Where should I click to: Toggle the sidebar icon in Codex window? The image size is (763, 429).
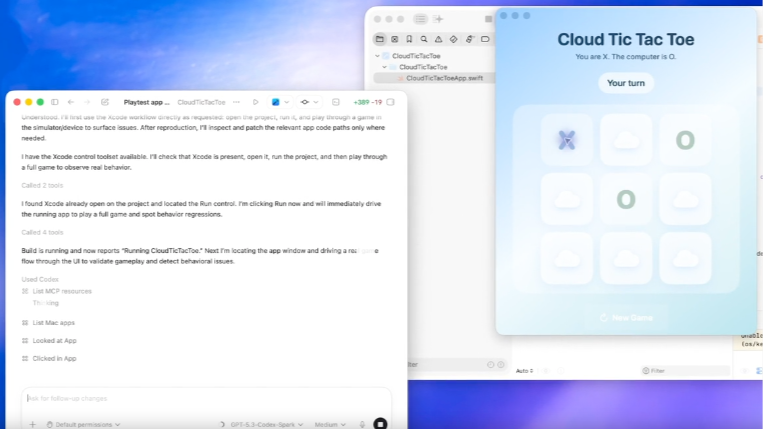click(x=54, y=102)
